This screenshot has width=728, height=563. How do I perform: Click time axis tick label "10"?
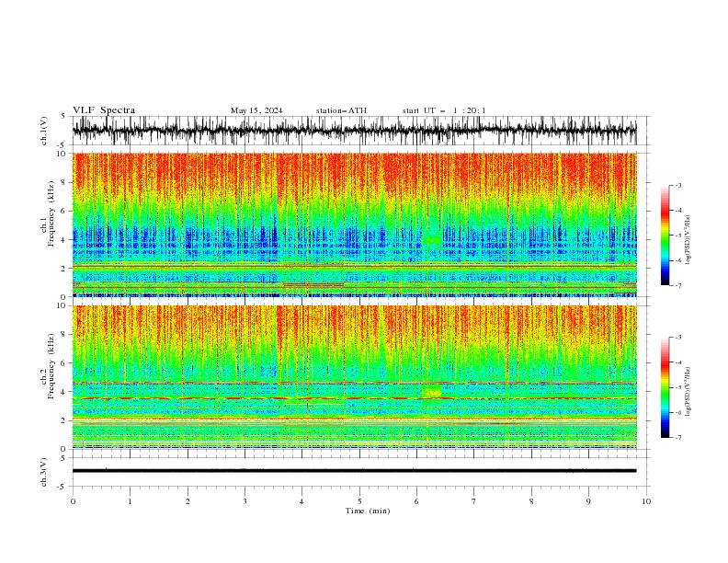[646, 501]
